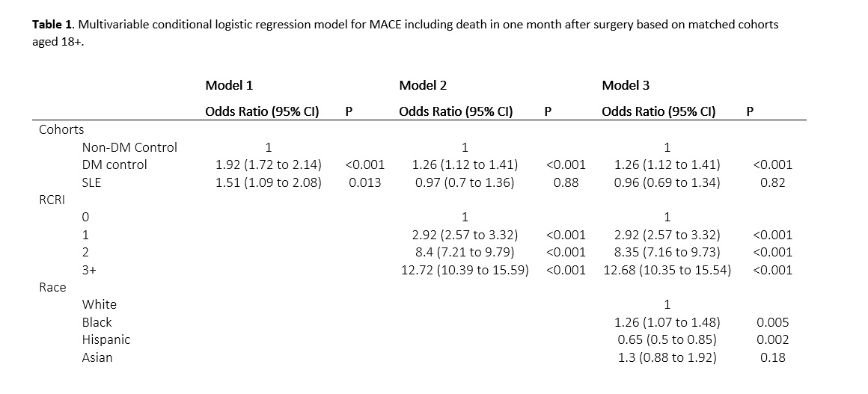Select the Asian row label
Image resolution: width=868 pixels, height=394 pixels.
pyautogui.click(x=97, y=357)
